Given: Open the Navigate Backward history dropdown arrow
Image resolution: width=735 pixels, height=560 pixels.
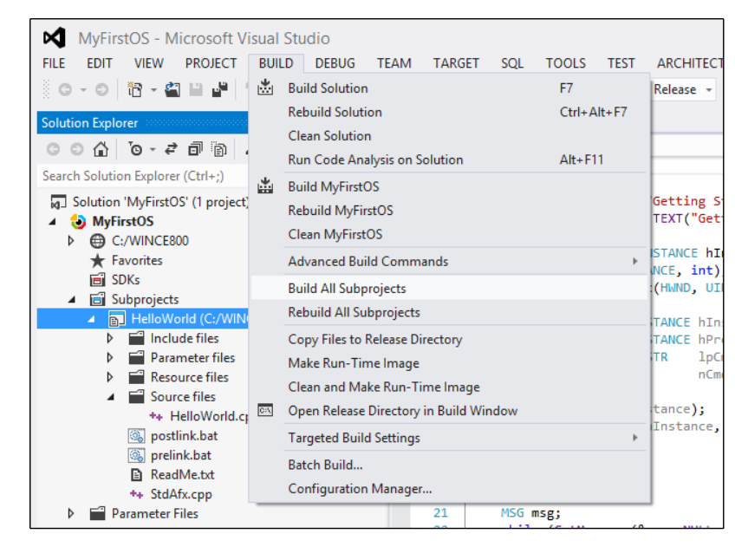Looking at the screenshot, I should pos(83,89).
